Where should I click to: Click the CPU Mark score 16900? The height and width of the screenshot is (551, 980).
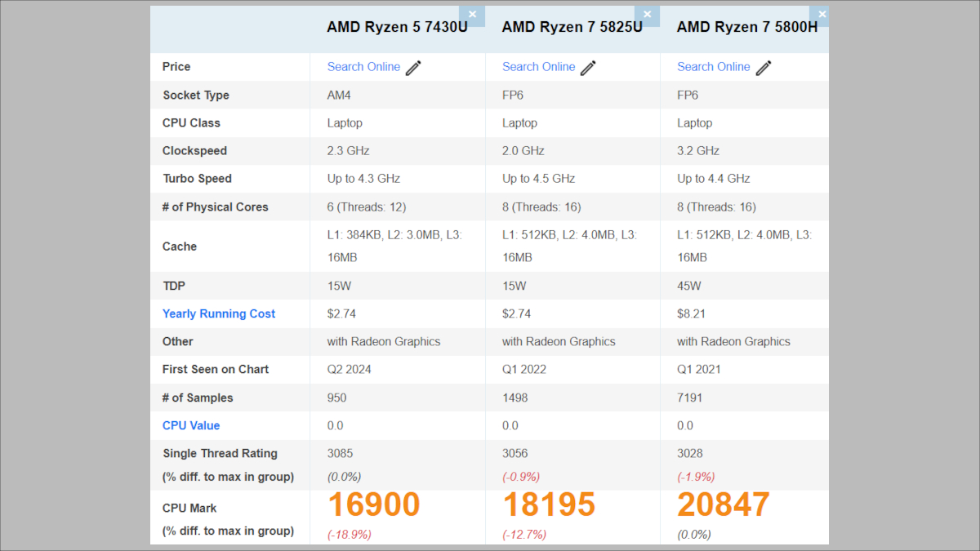pos(373,504)
